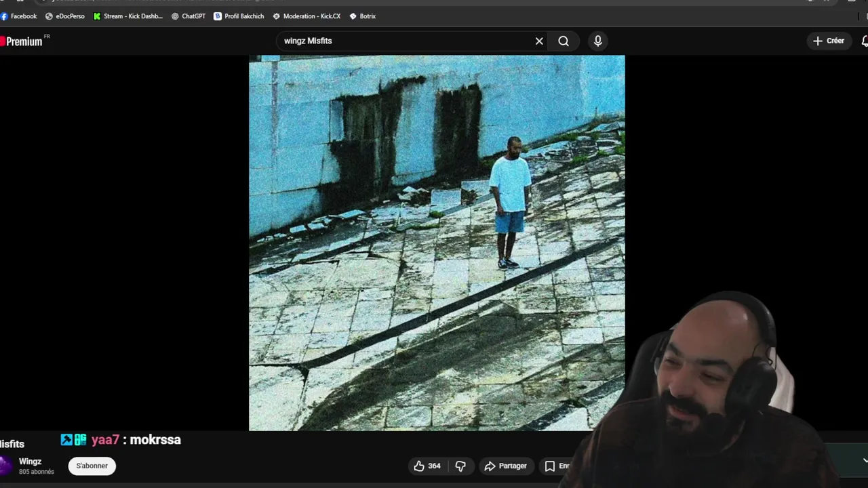Viewport: 868px width, 488px height.
Task: Click the Créer button
Action: 829,41
